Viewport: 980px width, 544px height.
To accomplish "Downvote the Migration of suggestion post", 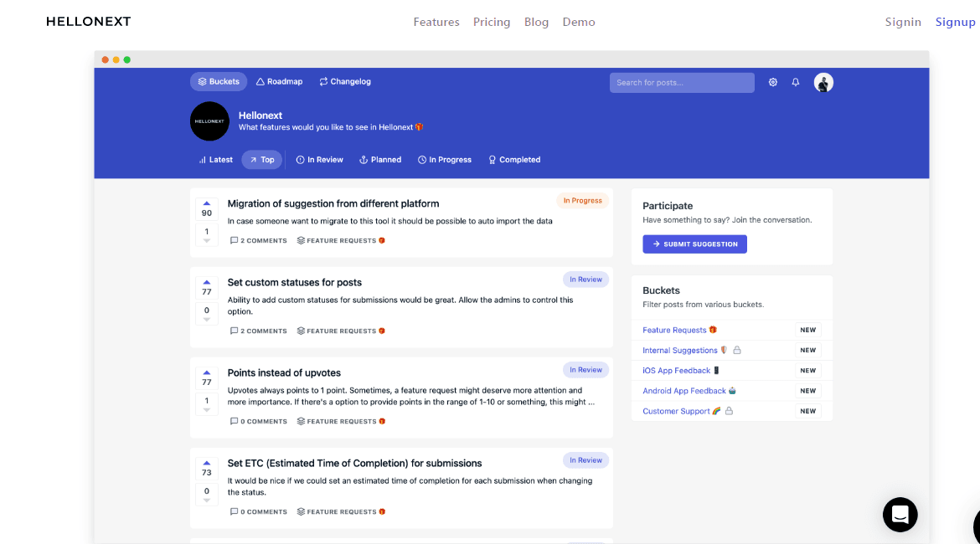I will pos(207,241).
